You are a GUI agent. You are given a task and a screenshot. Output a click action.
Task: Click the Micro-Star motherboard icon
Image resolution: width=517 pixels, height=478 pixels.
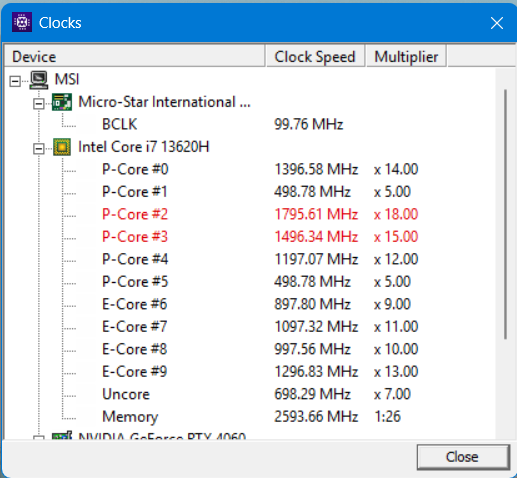[x=62, y=102]
